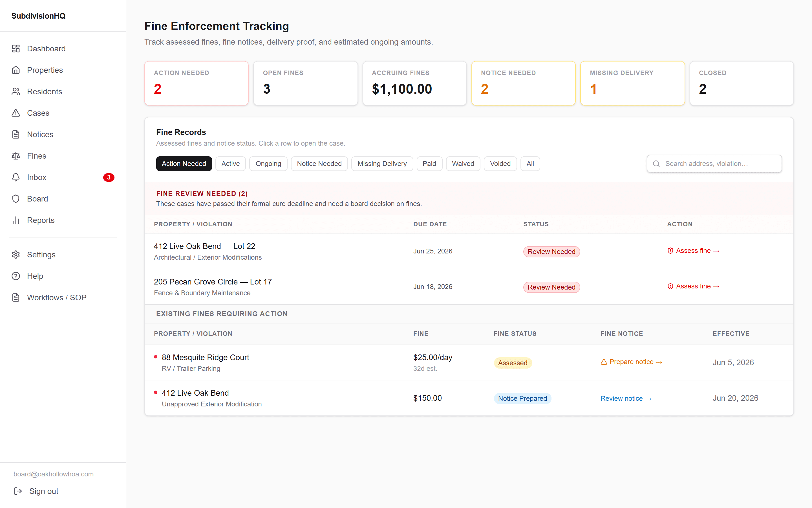Go to the Board page
Screen dimensions: 812x508
click(63, 199)
